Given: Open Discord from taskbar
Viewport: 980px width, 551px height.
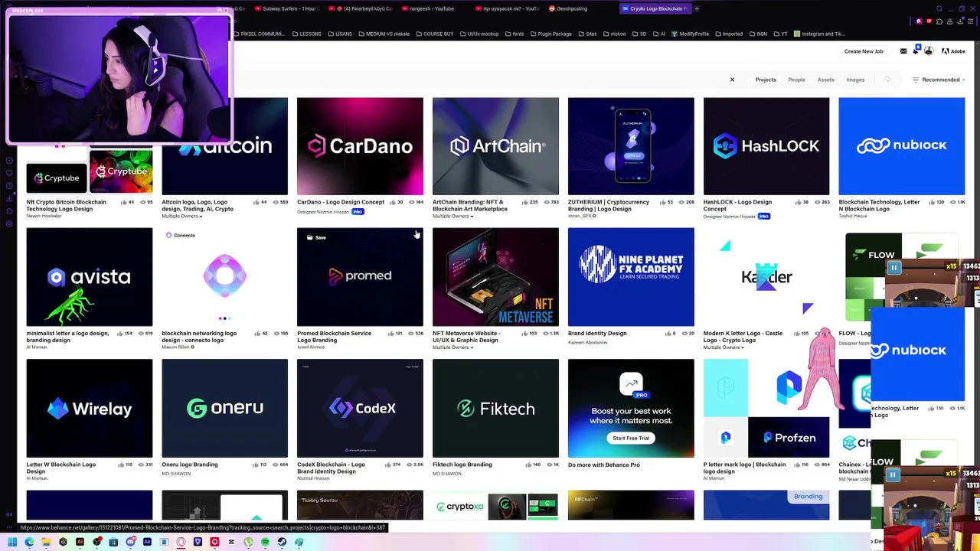Looking at the screenshot, I should click(x=130, y=542).
